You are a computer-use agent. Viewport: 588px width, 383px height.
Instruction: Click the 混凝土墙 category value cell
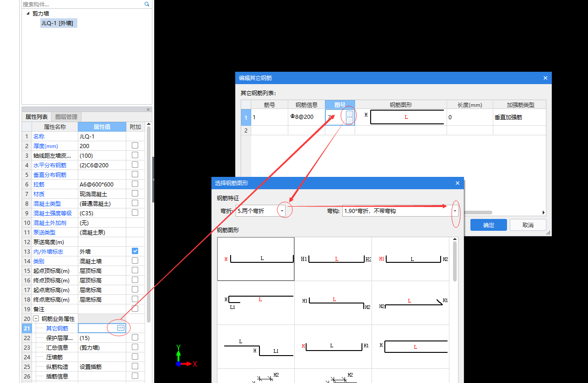[102, 261]
